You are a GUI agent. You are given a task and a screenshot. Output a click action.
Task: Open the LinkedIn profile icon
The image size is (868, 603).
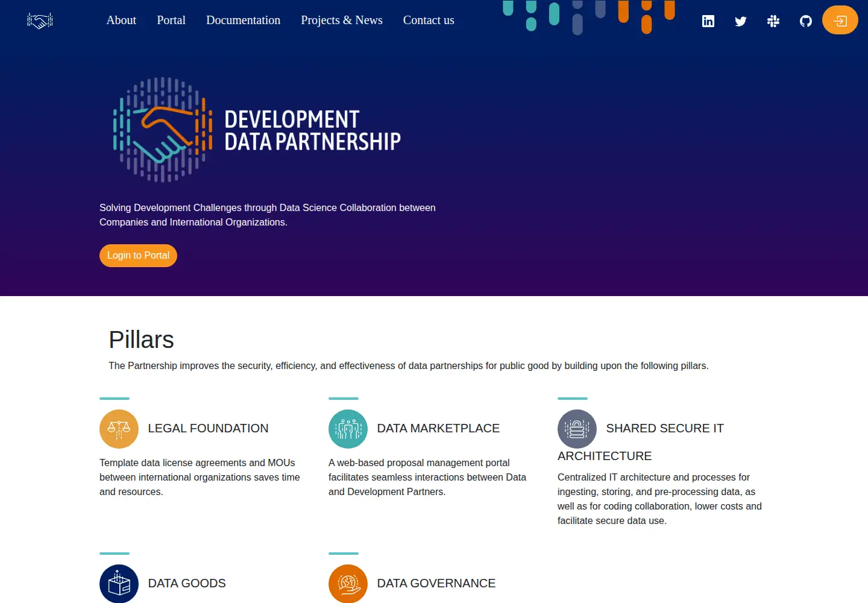click(x=708, y=21)
